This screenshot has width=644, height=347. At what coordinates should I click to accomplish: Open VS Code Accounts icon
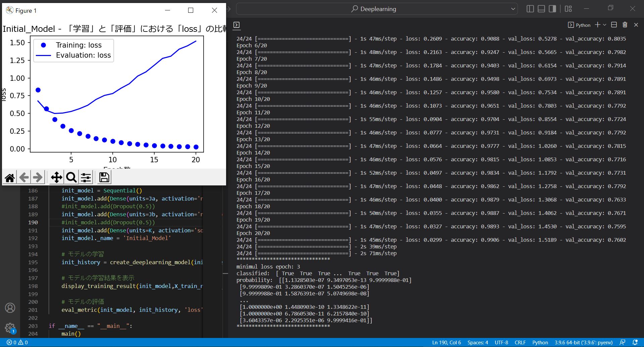[x=10, y=308]
